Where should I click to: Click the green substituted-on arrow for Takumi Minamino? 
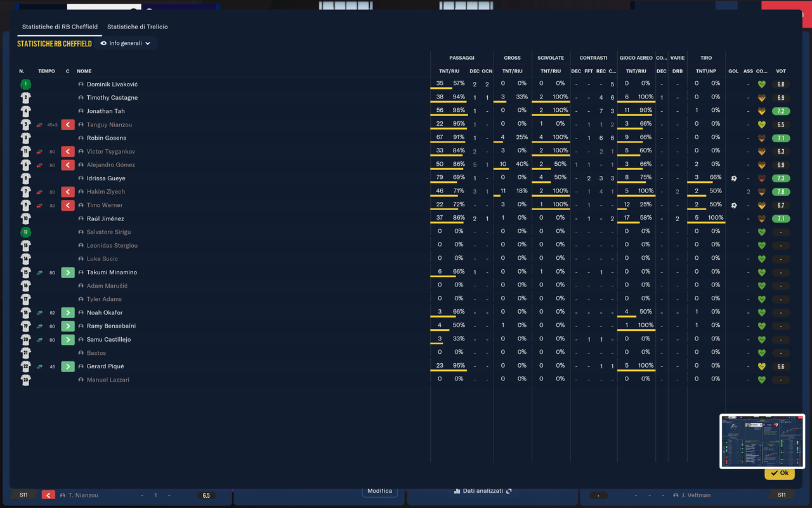coord(68,272)
